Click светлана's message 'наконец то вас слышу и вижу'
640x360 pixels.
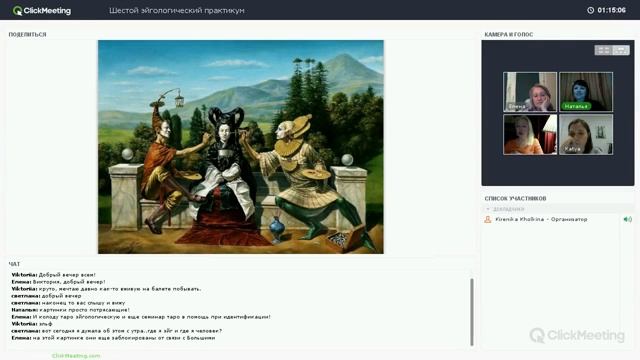pos(68,303)
